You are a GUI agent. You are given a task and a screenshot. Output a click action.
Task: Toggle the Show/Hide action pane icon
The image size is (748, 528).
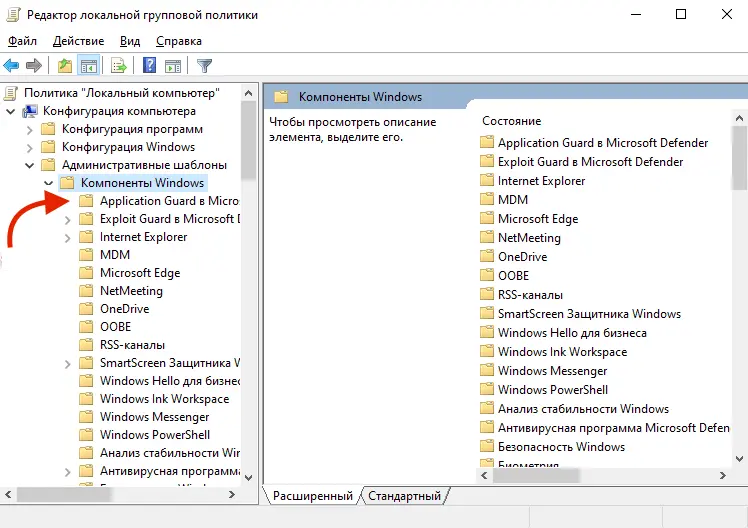pos(172,66)
